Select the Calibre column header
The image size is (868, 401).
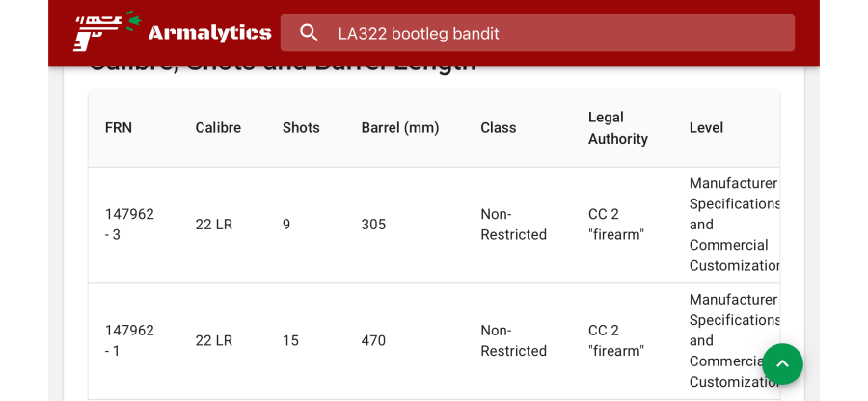[218, 128]
